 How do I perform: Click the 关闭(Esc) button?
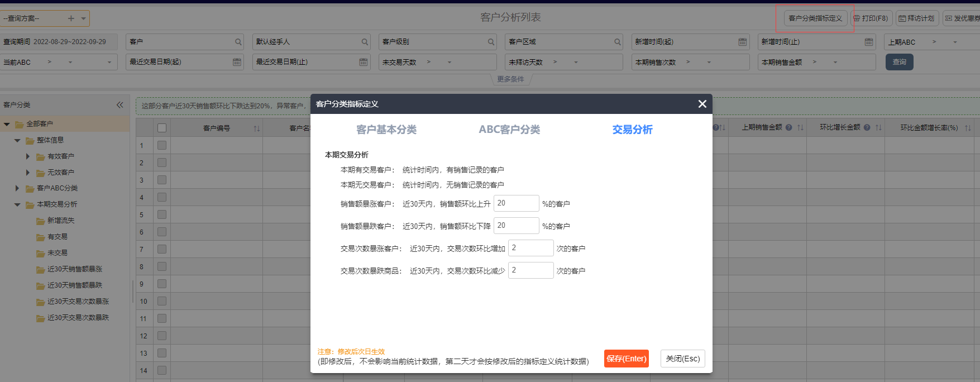683,359
